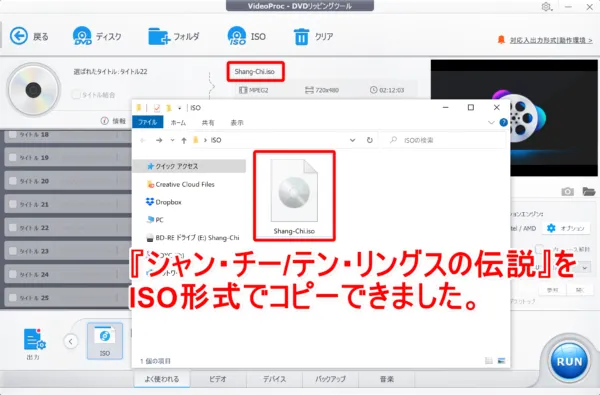
Task: Open output folder icon beside camera
Action: [589, 191]
